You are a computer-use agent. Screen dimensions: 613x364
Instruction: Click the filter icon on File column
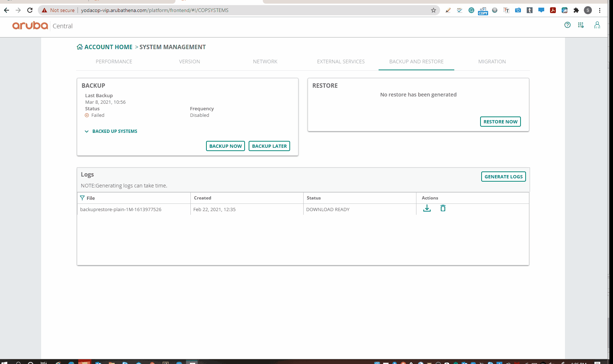pyautogui.click(x=82, y=198)
